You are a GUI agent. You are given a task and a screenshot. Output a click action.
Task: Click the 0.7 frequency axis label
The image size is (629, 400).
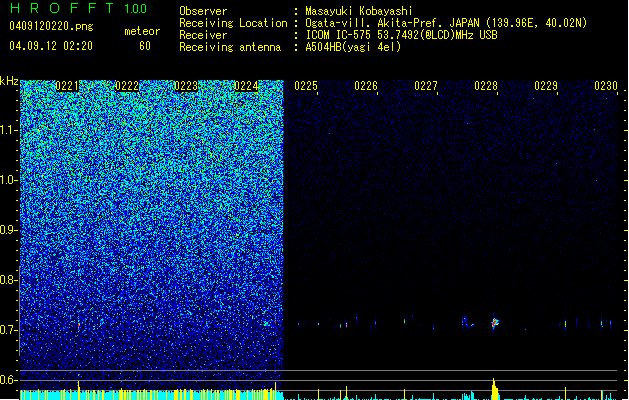[x=8, y=330]
